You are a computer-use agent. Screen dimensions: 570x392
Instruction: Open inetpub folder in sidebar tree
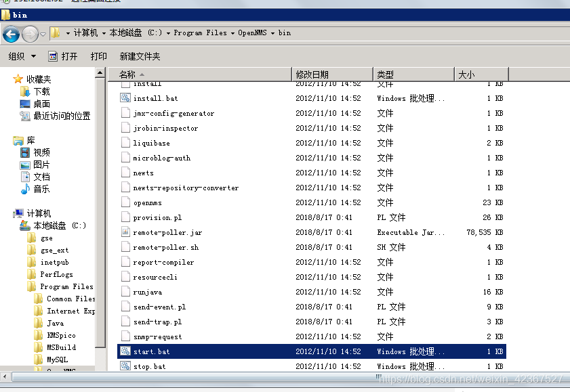pos(48,262)
